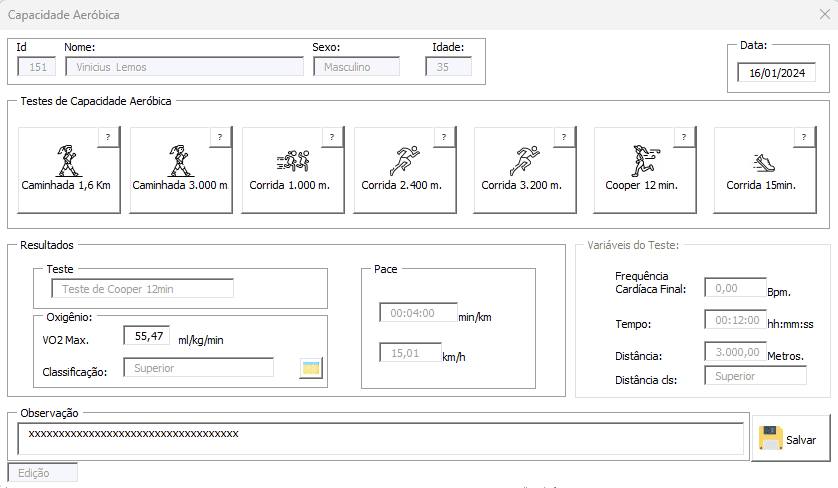The width and height of the screenshot is (838, 488).
Task: Select the Corrida 1.000 m test
Action: tap(292, 170)
